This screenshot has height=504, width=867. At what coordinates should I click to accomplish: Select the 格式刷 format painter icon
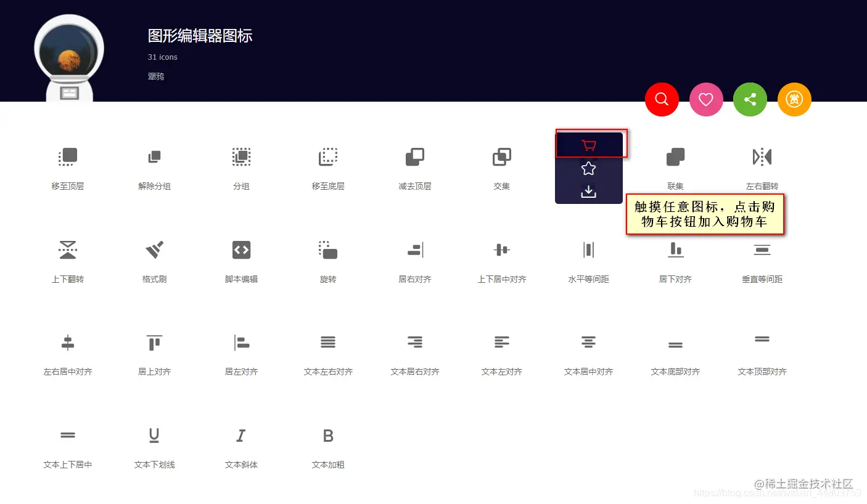154,250
